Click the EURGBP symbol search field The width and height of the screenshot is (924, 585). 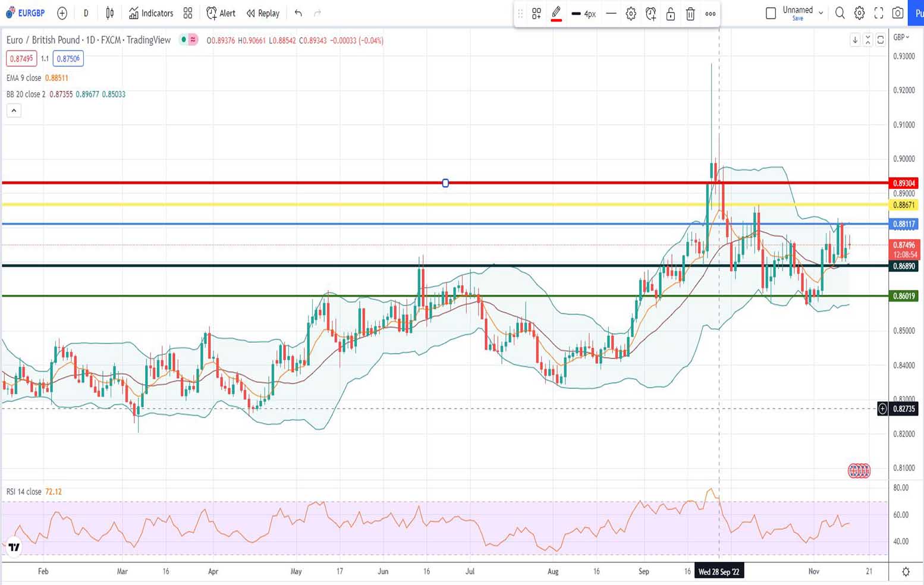point(26,13)
